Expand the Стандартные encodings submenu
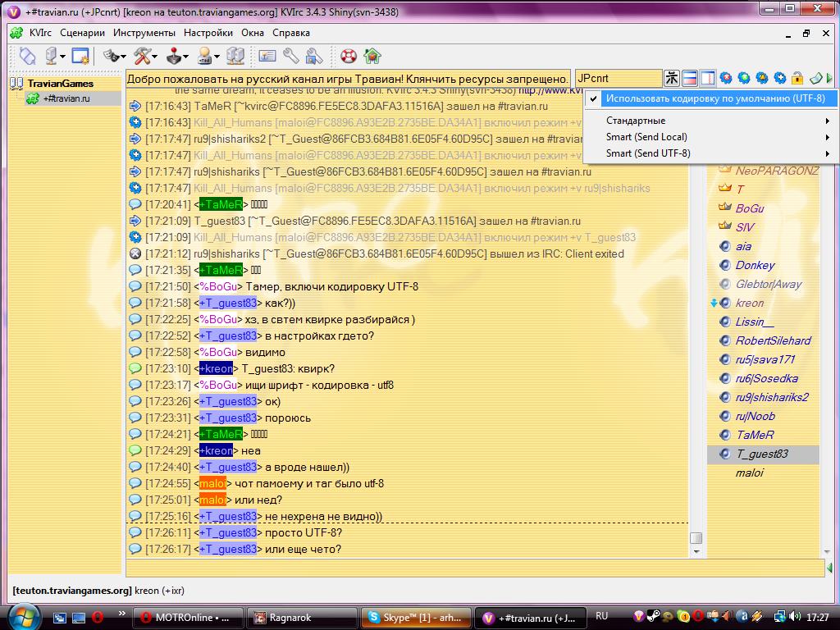840x630 pixels. 710,121
